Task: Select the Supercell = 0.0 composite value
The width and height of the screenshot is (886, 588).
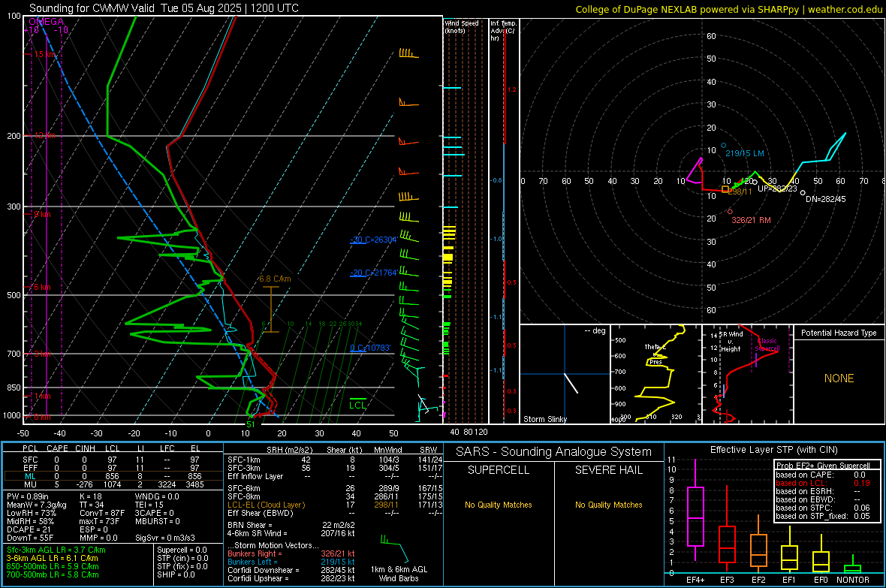Action: [x=182, y=550]
